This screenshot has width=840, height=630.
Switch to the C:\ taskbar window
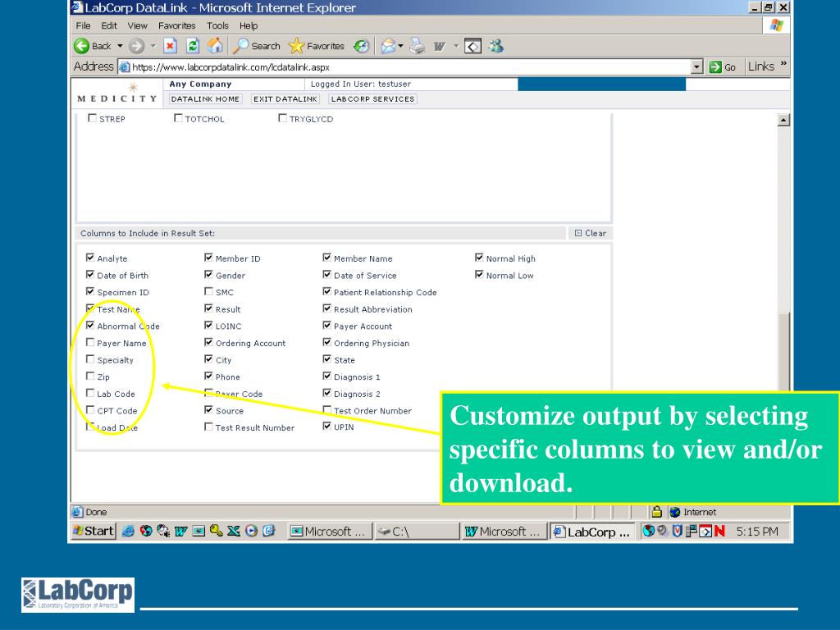pyautogui.click(x=416, y=532)
